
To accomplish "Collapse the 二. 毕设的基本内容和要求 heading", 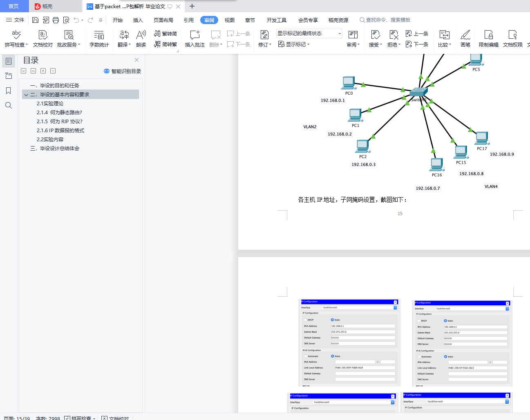I will 26,95.
